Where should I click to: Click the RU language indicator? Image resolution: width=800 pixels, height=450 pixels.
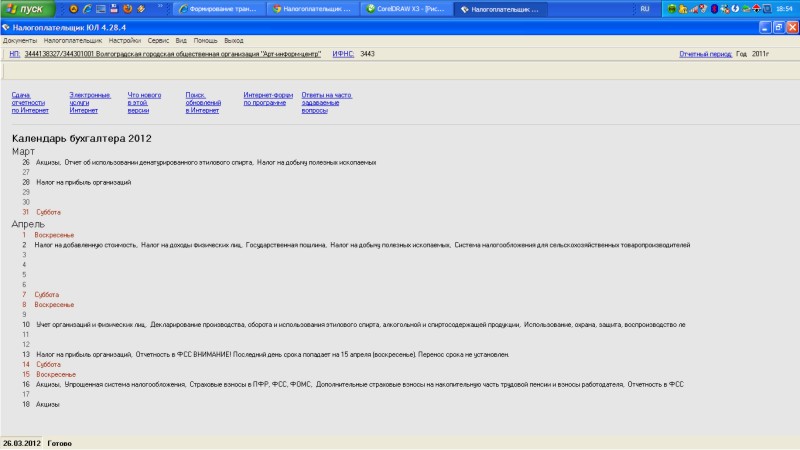tap(644, 8)
